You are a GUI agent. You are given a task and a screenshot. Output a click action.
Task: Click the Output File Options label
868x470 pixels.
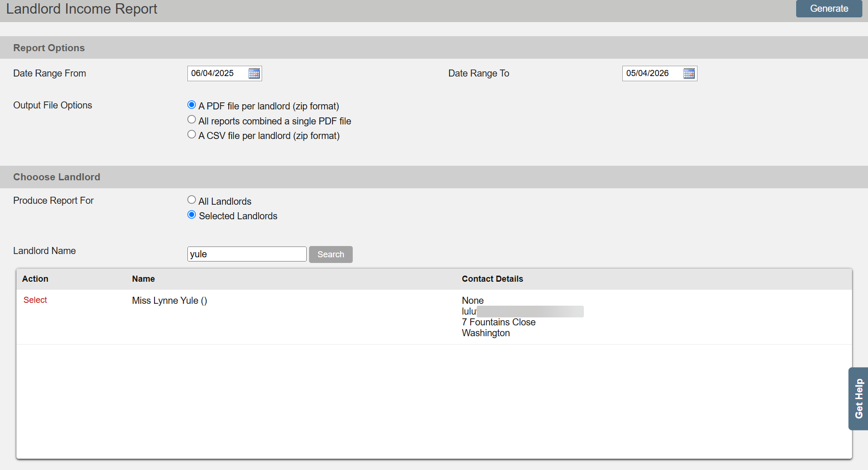click(x=53, y=105)
